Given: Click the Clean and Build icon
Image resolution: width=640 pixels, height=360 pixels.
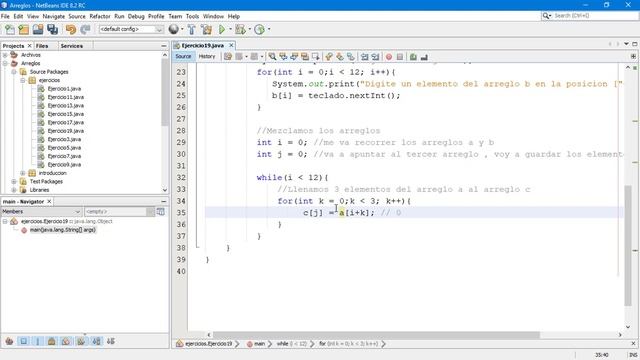Looking at the screenshot, I should [x=207, y=29].
